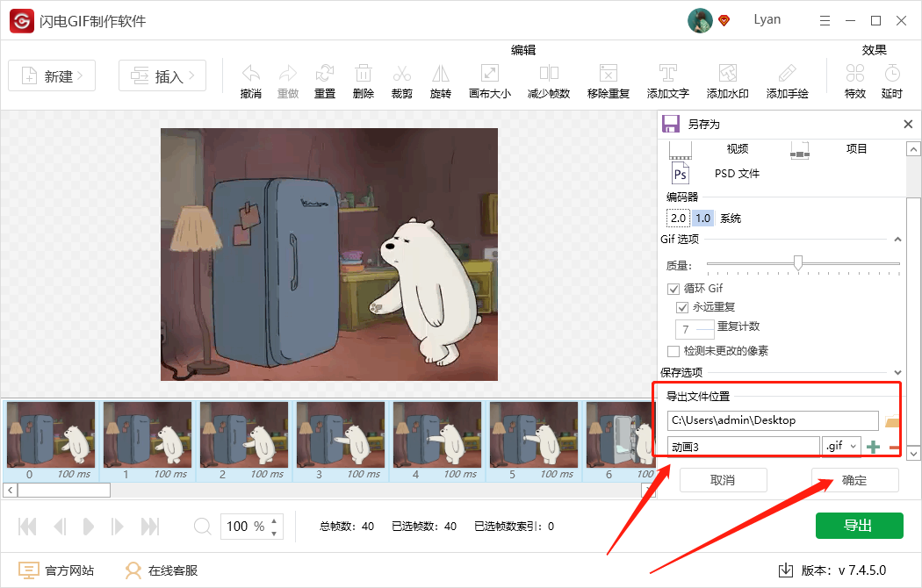The image size is (922, 588).
Task: Click the save panel scrollbar up arrow
Action: (913, 149)
